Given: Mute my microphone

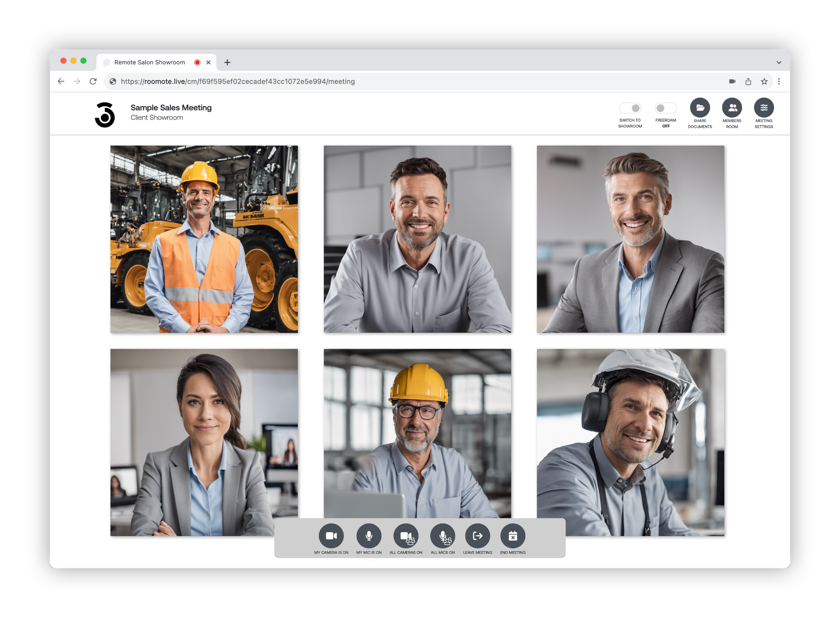Looking at the screenshot, I should click(x=369, y=535).
